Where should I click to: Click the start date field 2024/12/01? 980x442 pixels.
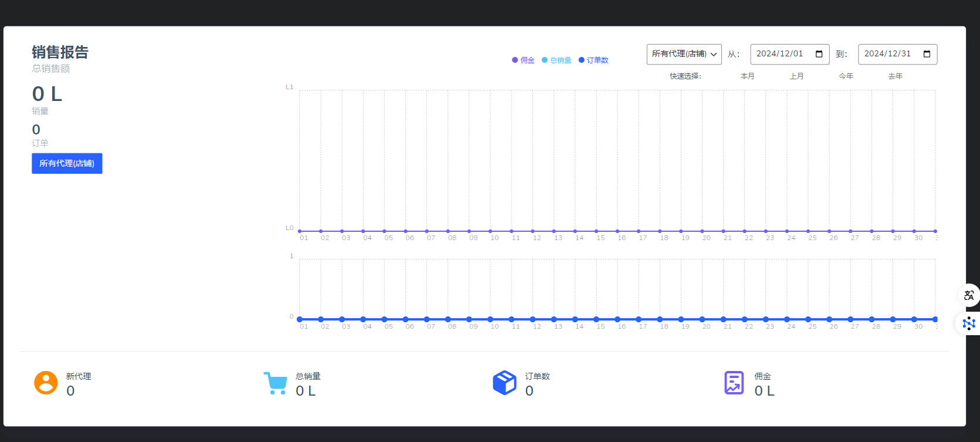pyautogui.click(x=789, y=54)
